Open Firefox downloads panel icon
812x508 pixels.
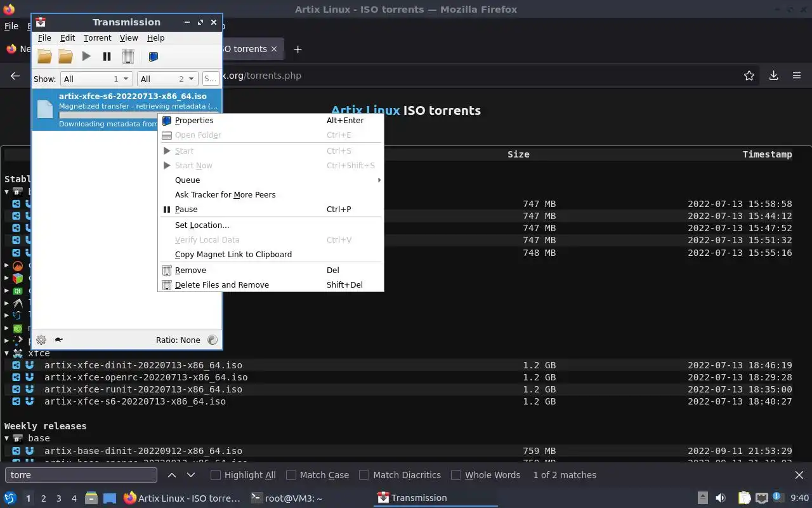pyautogui.click(x=773, y=76)
